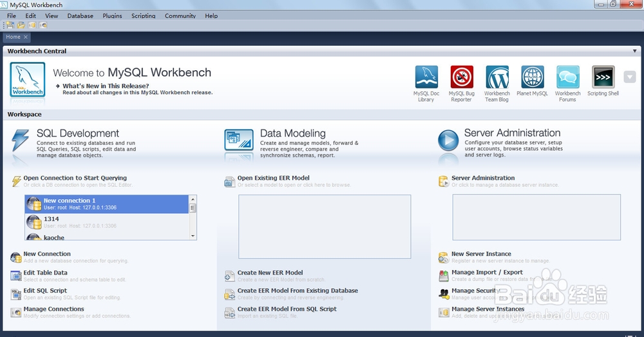Viewport: 644px width, 337px height.
Task: Open the MySQL Doc Library icon
Action: click(426, 77)
